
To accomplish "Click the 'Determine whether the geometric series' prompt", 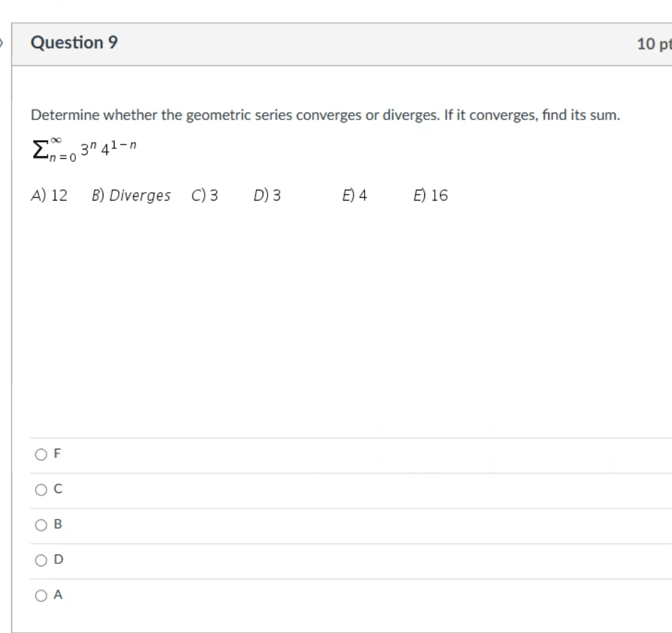I will coord(325,115).
